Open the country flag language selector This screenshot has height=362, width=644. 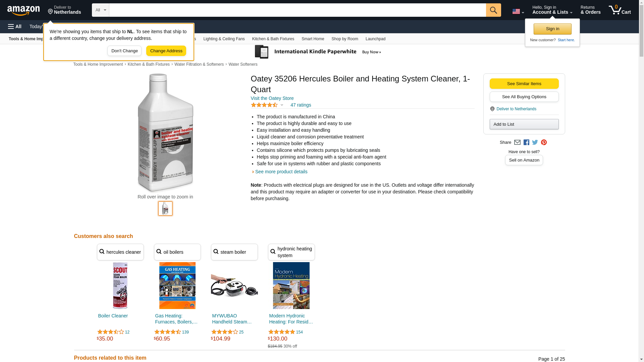click(x=518, y=11)
